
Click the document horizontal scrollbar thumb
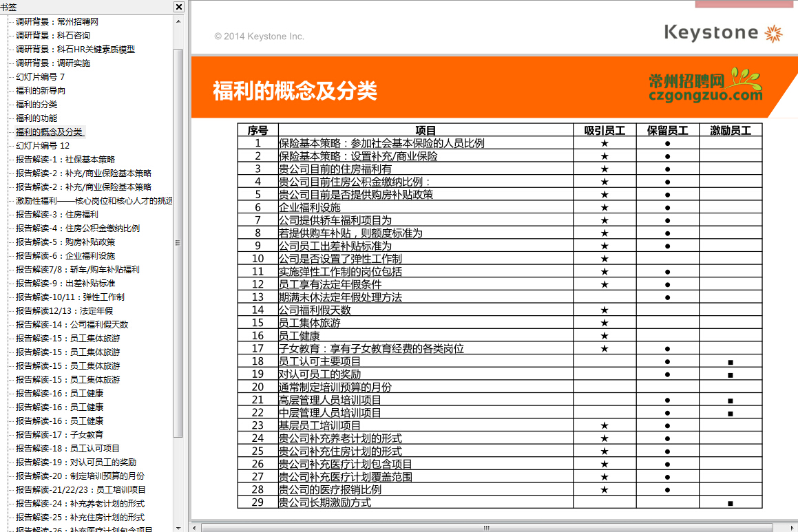pyautogui.click(x=487, y=528)
